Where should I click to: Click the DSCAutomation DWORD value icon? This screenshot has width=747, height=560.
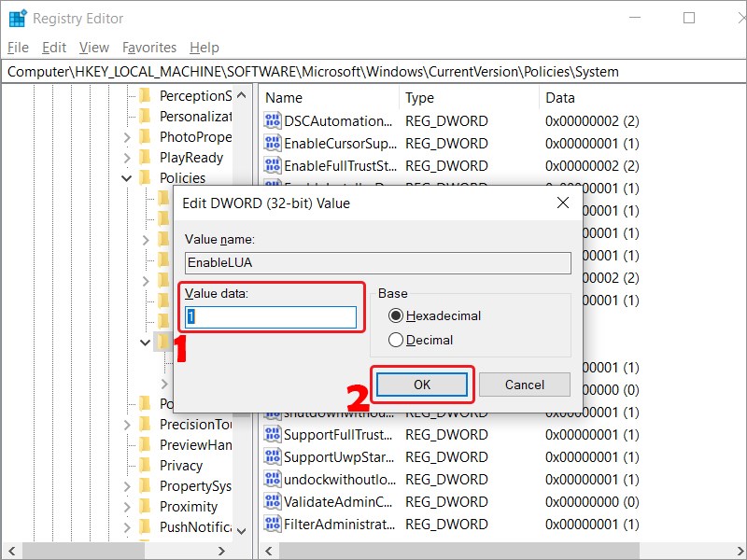pyautogui.click(x=273, y=120)
